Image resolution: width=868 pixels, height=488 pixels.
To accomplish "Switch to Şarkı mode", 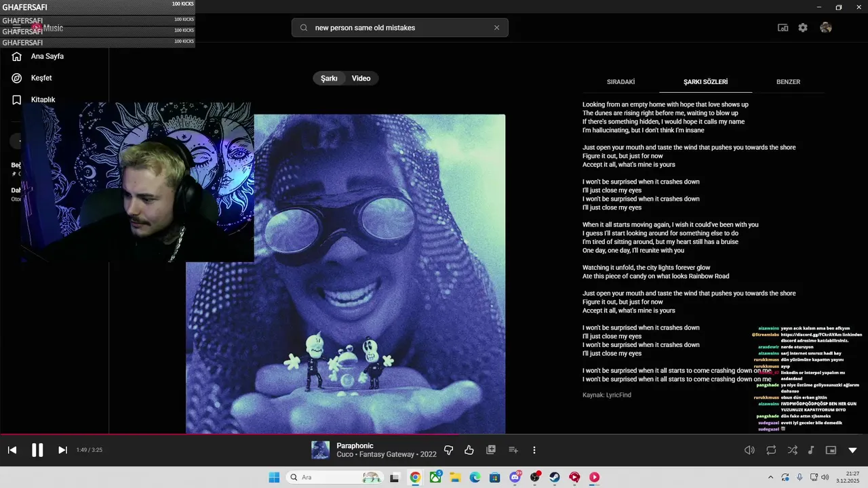I will tap(330, 79).
